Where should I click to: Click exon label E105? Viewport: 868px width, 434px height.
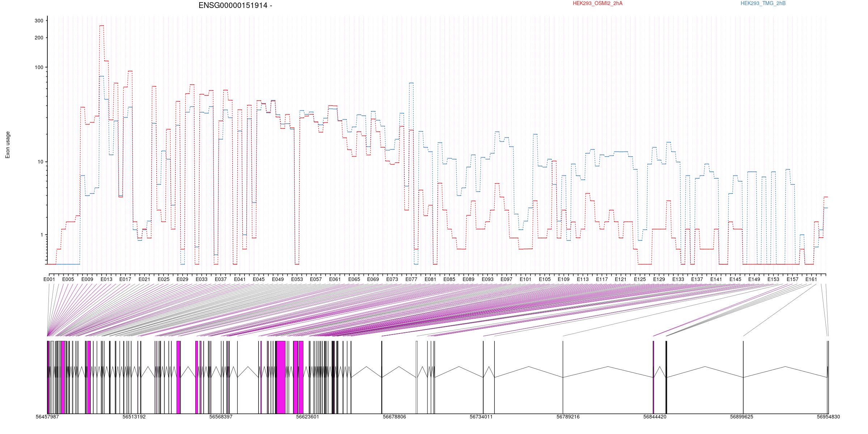click(545, 279)
